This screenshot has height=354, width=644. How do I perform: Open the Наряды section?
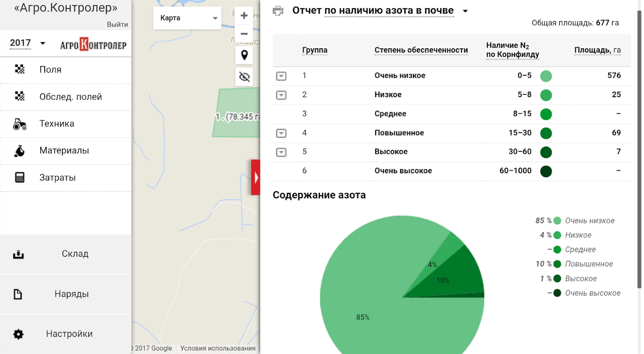(66, 294)
